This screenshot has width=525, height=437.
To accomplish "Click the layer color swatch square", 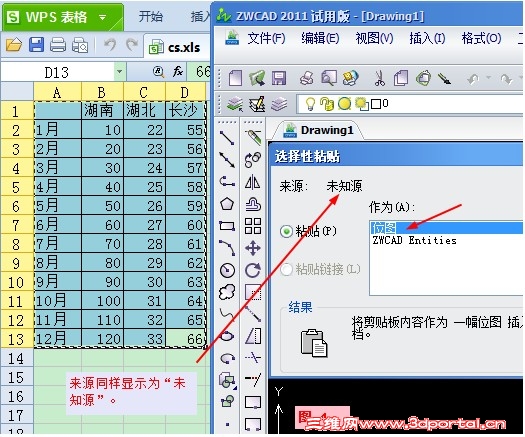I will 376,104.
